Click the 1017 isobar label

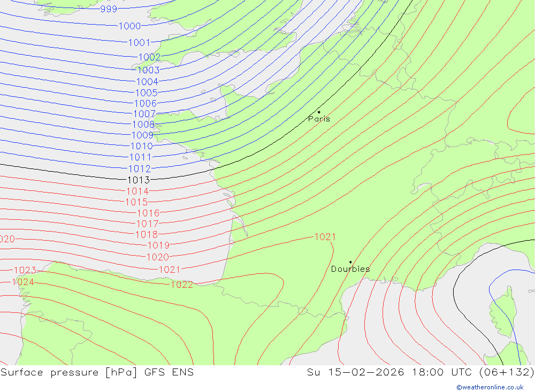pos(148,224)
